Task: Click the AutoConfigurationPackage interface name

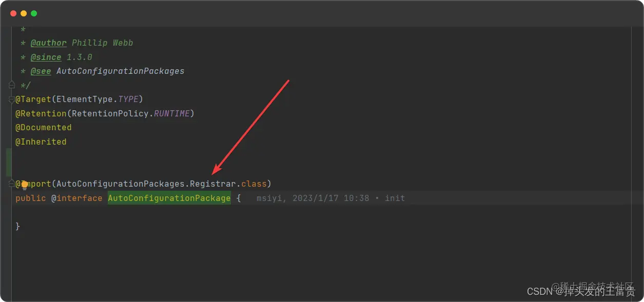Action: pos(169,198)
